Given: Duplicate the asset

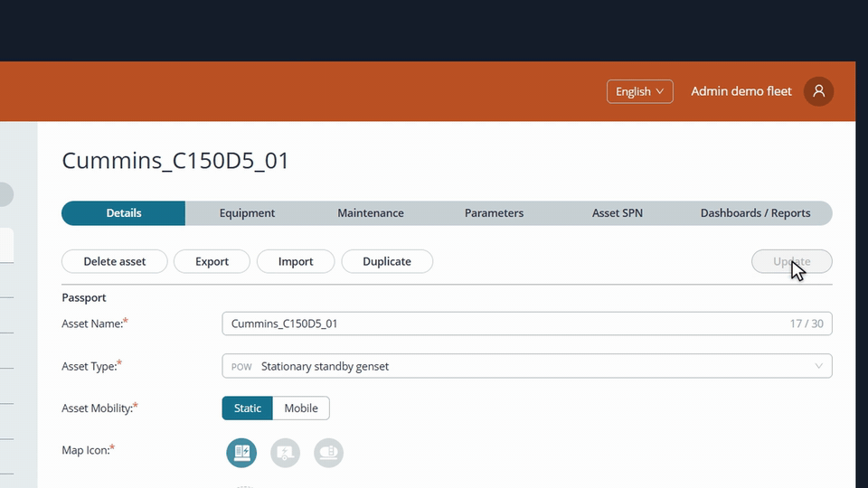Looking at the screenshot, I should (387, 261).
